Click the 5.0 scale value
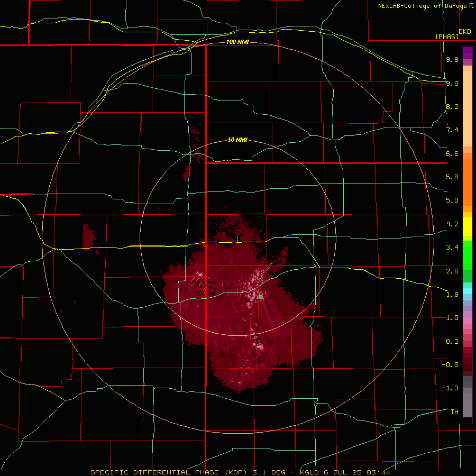The height and width of the screenshot is (476, 476). click(452, 200)
